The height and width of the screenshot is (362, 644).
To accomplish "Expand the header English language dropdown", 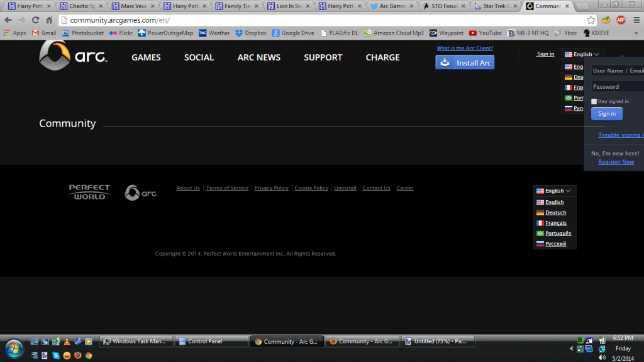I will 582,54.
